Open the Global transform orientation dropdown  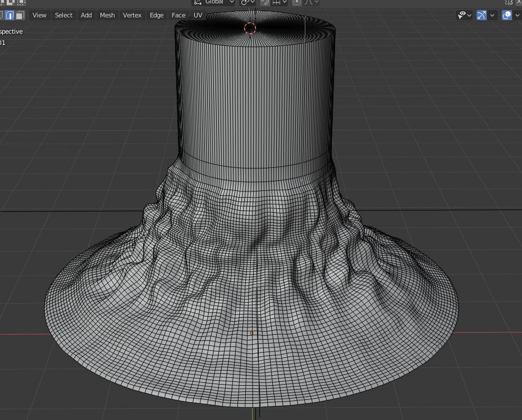tap(214, 2)
